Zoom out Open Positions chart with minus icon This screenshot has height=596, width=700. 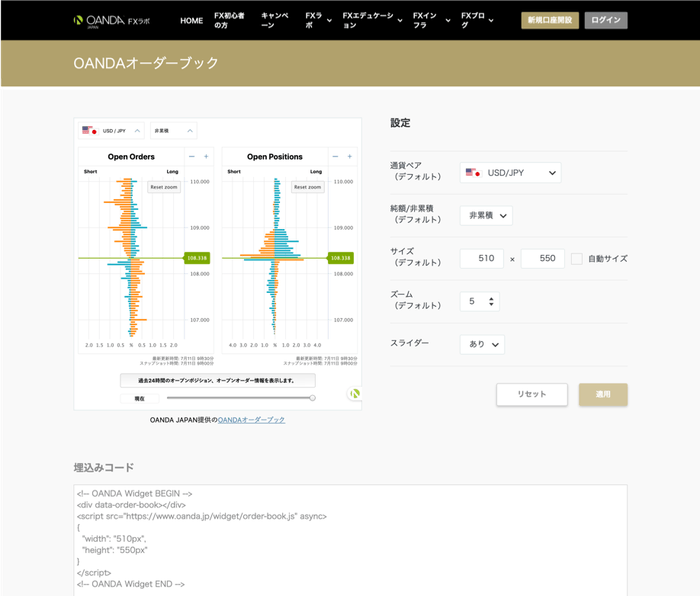[x=335, y=156]
